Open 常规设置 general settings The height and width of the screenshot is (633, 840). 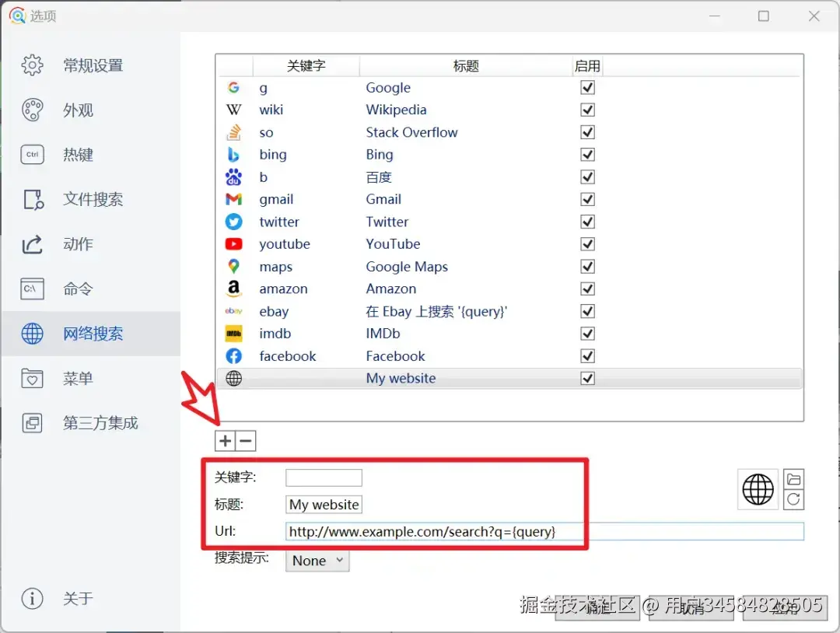tap(91, 65)
